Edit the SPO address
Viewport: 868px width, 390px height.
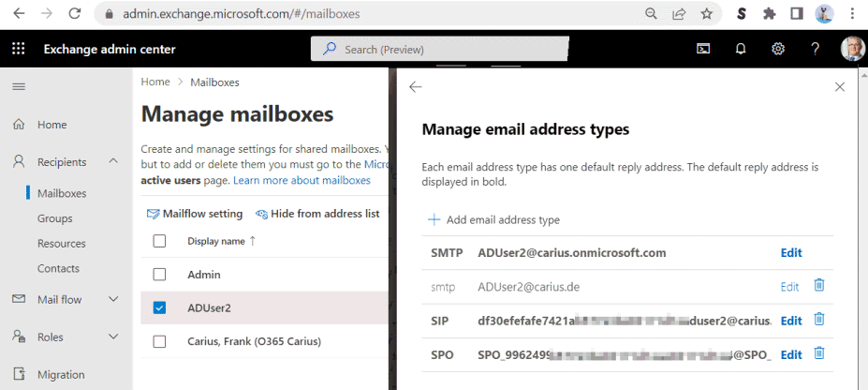click(x=791, y=354)
